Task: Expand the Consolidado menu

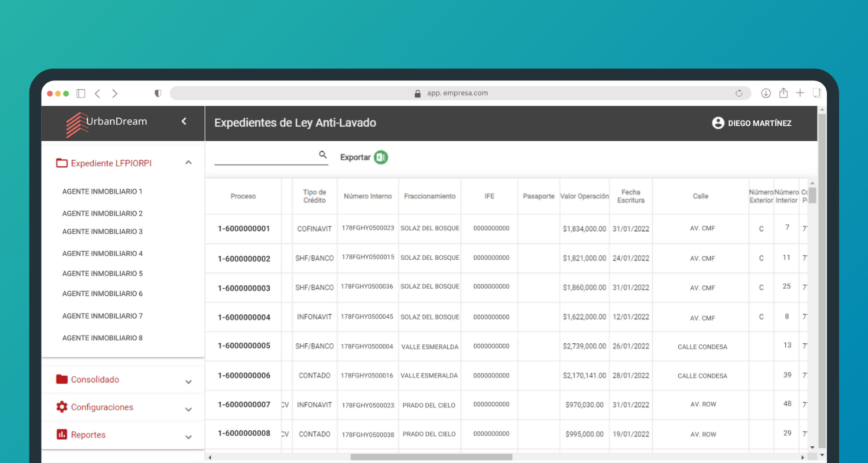Action: coord(188,382)
